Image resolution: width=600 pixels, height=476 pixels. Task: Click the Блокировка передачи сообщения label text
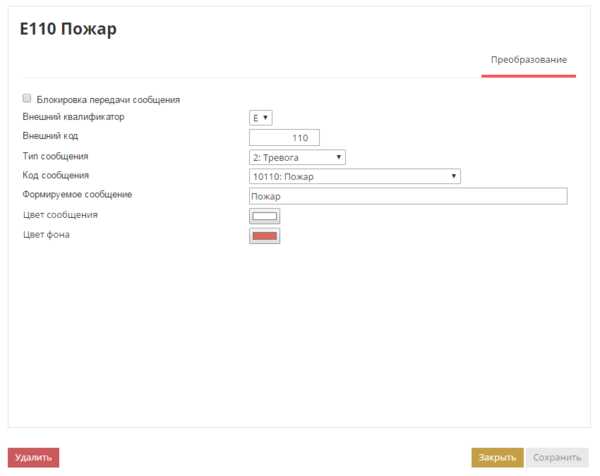(108, 100)
